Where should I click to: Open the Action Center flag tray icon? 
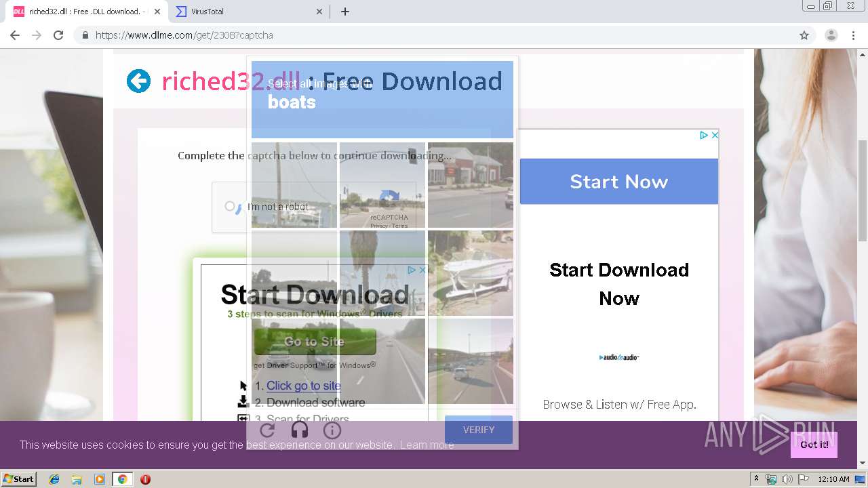[x=802, y=479]
